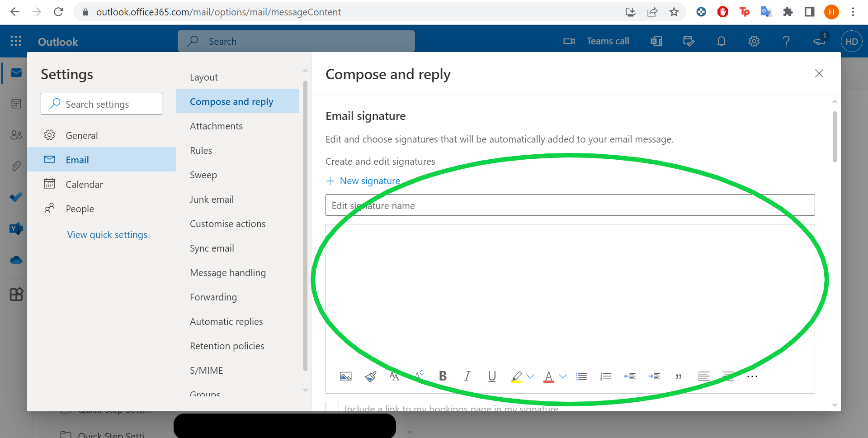Select Compose and reply option
Screen dimensions: 868x438
pyautogui.click(x=238, y=101)
